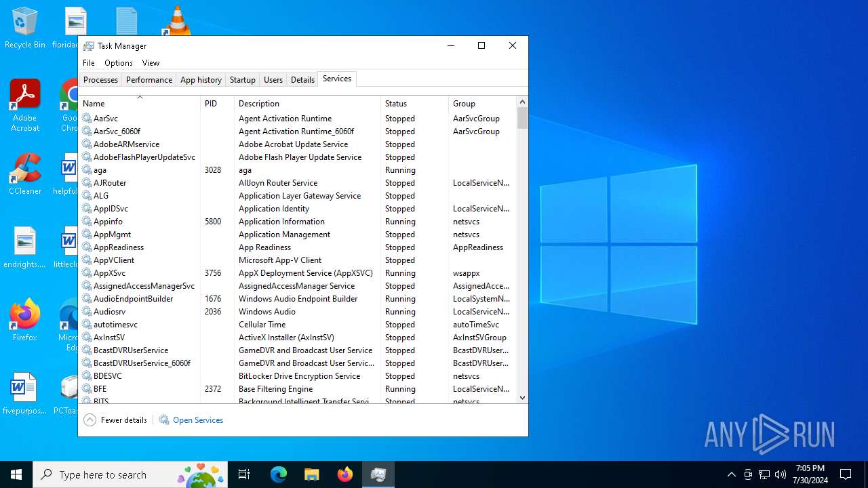Click BitLocker Drive Encryption Service description
868x488 pixels.
tap(299, 376)
